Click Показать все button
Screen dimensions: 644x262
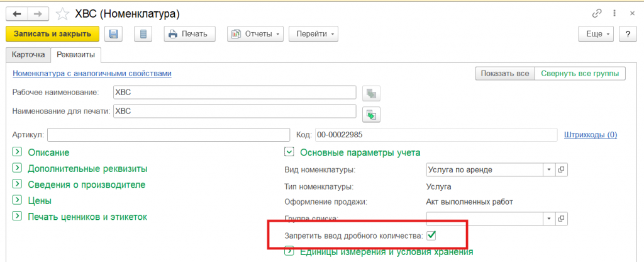tap(505, 74)
